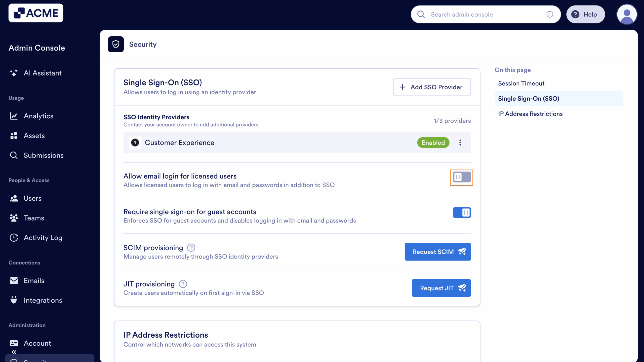Click the Enabled badge on Customer Experience
Viewport: 644px width, 362px height.
click(433, 142)
